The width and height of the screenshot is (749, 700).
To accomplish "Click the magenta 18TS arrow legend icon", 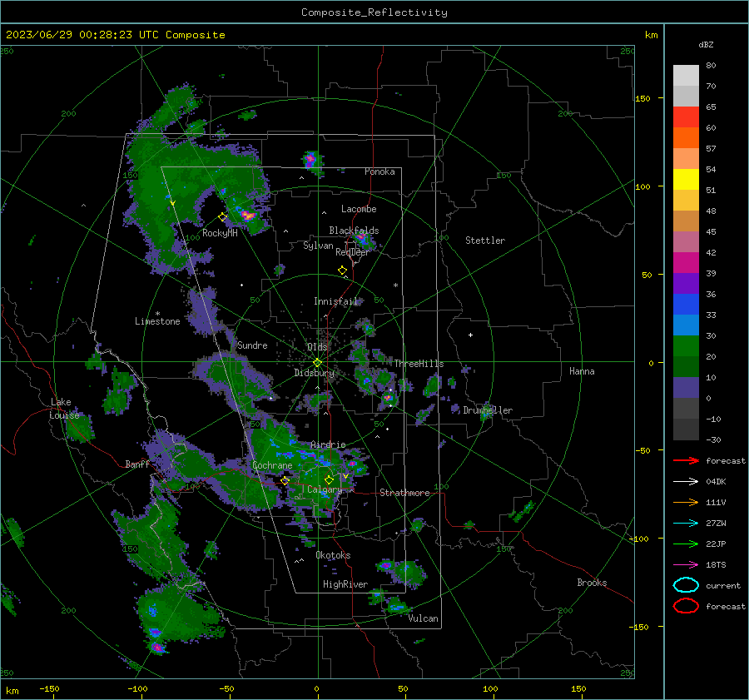I will [x=686, y=565].
